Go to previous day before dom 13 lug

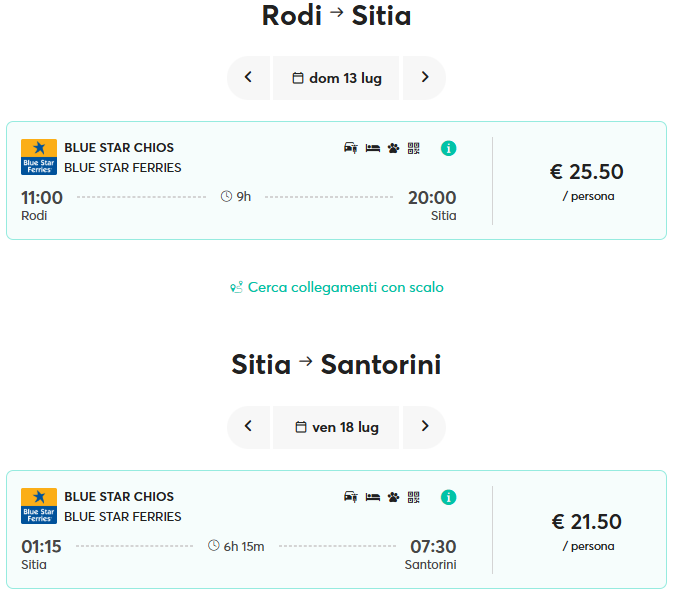248,78
